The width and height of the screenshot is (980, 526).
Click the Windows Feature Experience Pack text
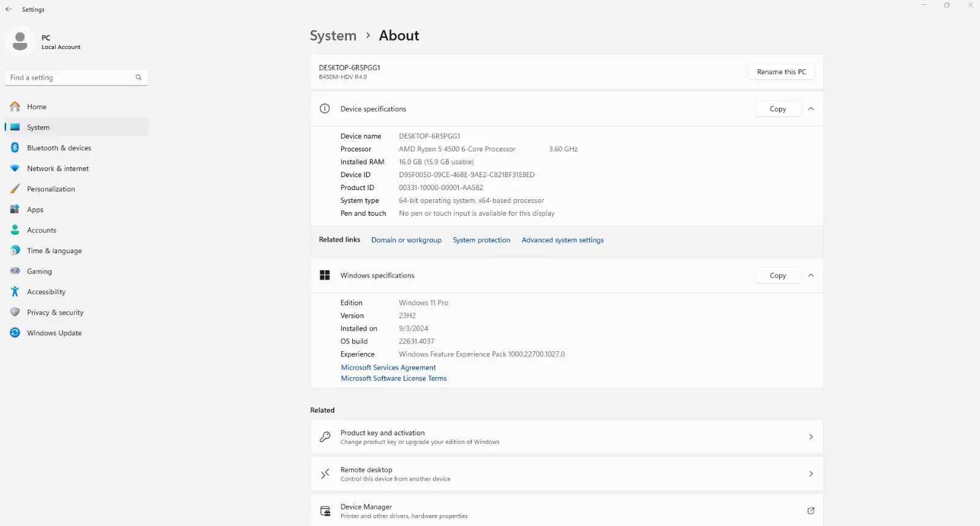click(x=482, y=354)
